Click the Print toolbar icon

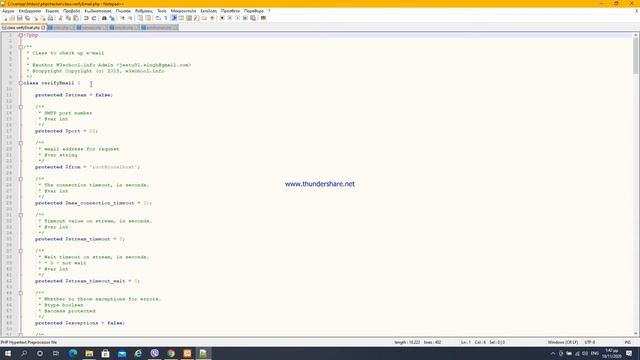pyautogui.click(x=50, y=18)
